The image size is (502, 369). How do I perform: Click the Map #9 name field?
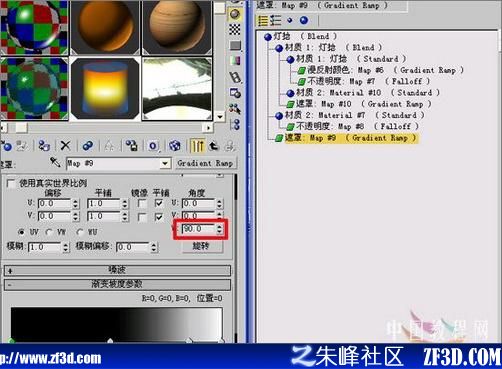tap(114, 163)
